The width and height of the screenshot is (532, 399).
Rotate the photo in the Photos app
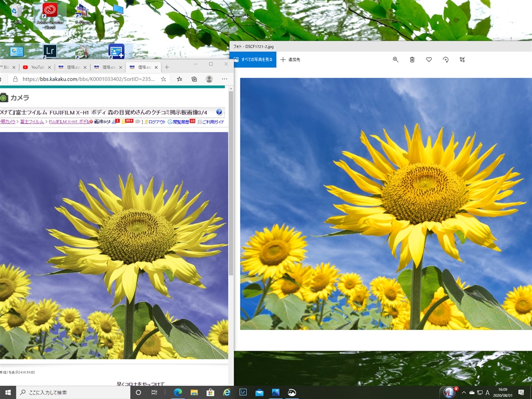(445, 59)
